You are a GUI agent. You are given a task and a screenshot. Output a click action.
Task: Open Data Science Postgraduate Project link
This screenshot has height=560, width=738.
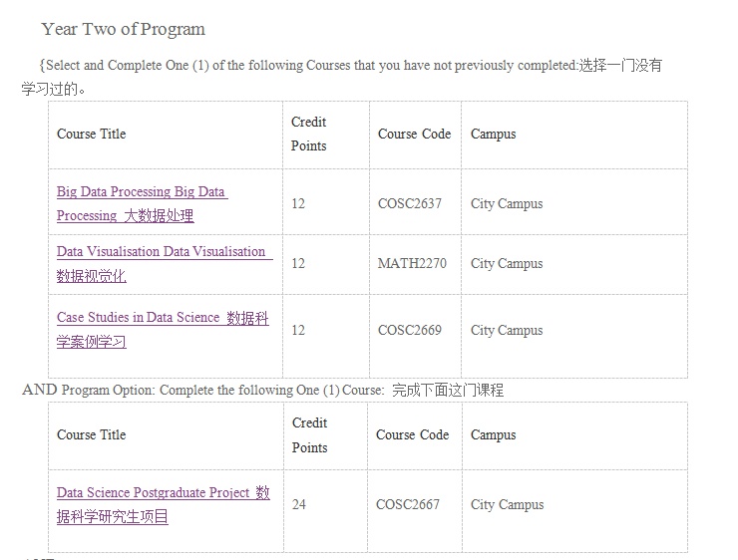(164, 504)
